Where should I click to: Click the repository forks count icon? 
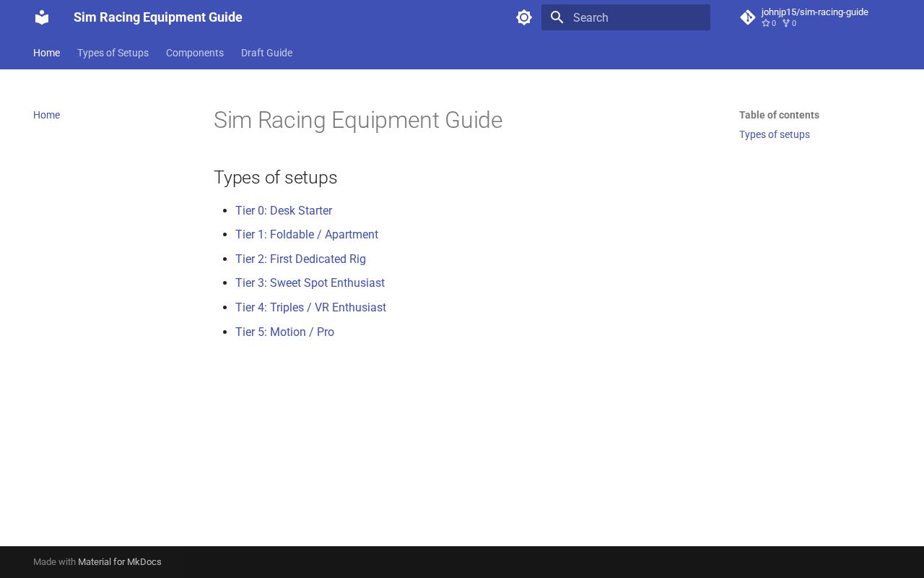click(x=786, y=23)
